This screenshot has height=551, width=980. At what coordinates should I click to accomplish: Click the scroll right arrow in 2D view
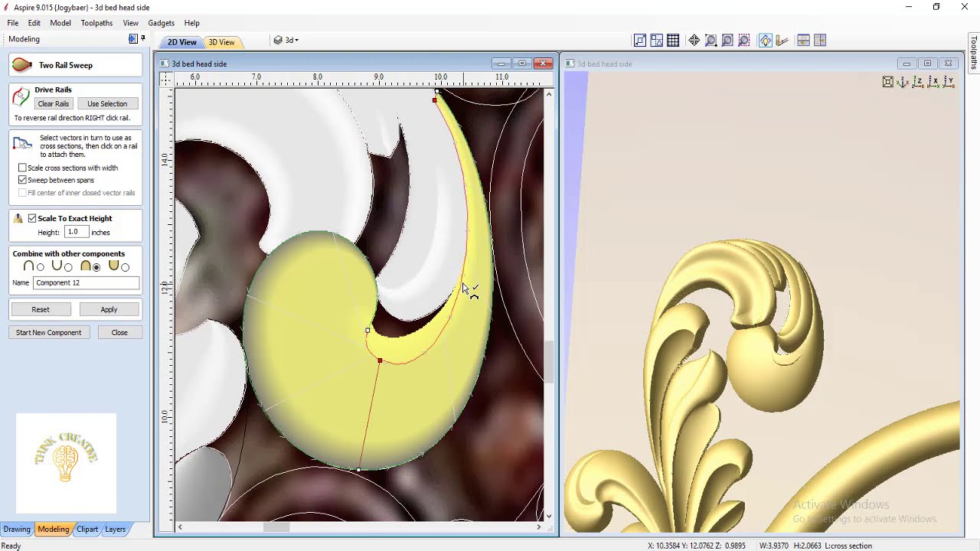(539, 527)
